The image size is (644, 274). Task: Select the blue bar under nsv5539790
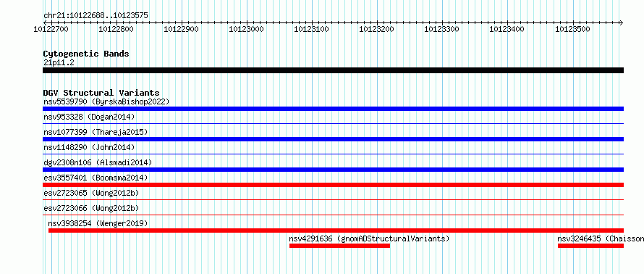[333, 109]
